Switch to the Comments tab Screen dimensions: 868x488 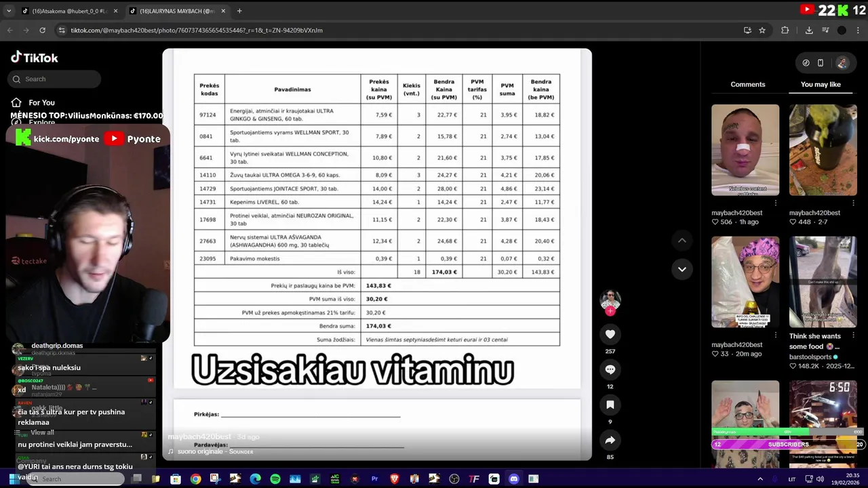pyautogui.click(x=747, y=85)
